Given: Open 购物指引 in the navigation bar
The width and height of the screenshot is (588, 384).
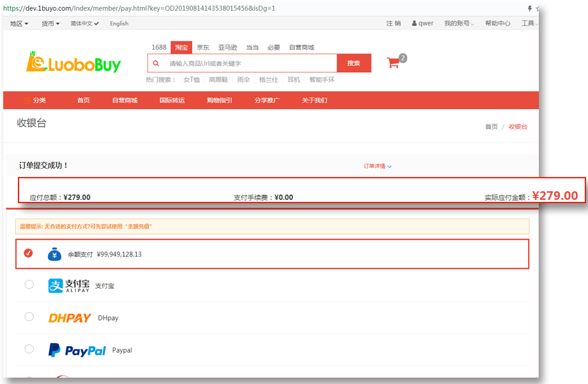Looking at the screenshot, I should pos(220,100).
